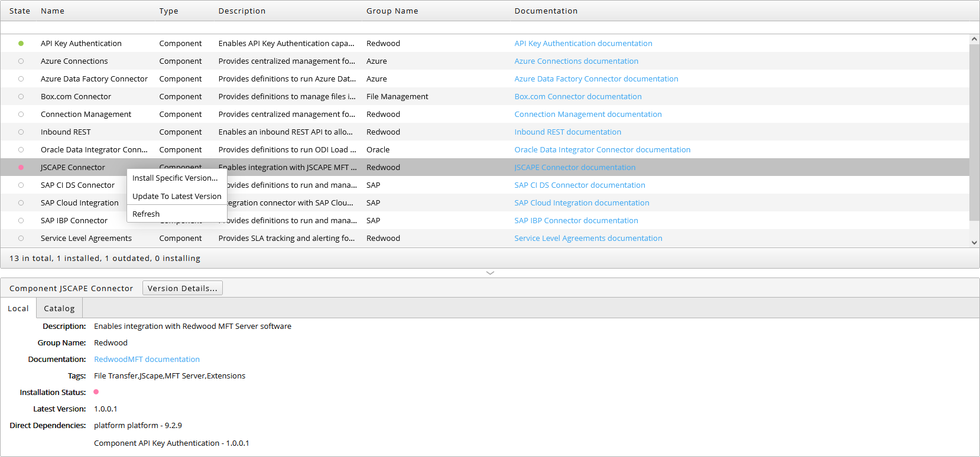Click the pink outdated dot for JSCAPE Connector
Screen dimensions: 980x457
click(x=21, y=167)
